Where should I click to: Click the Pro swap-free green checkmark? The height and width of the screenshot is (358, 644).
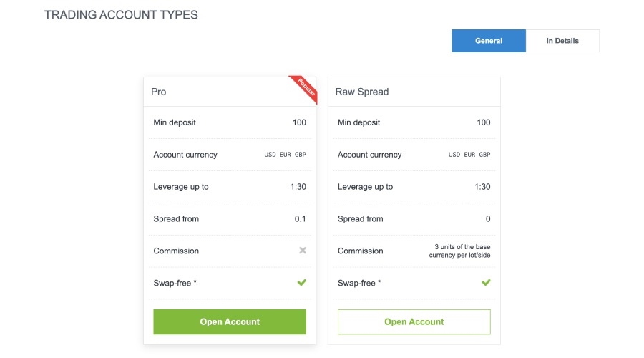[302, 283]
